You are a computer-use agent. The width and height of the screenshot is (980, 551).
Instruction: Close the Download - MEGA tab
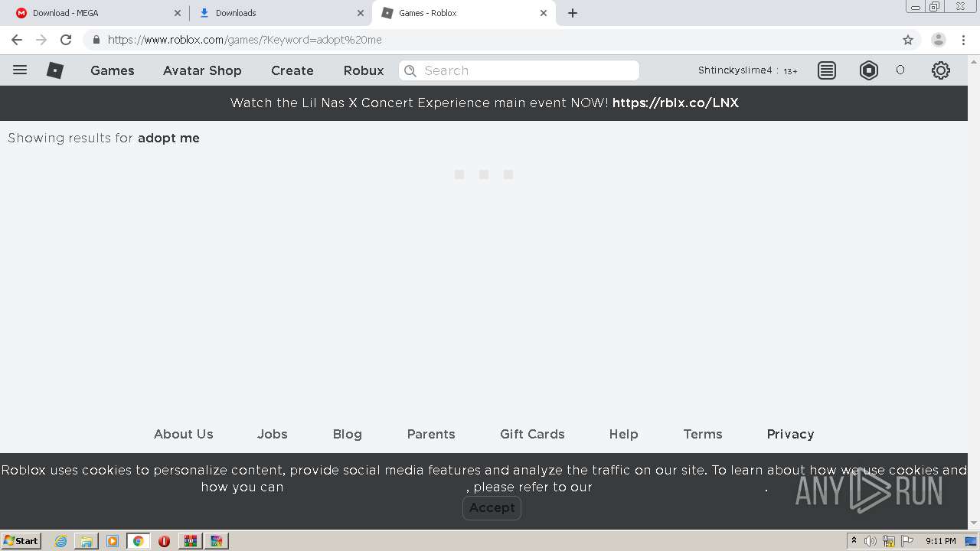178,13
